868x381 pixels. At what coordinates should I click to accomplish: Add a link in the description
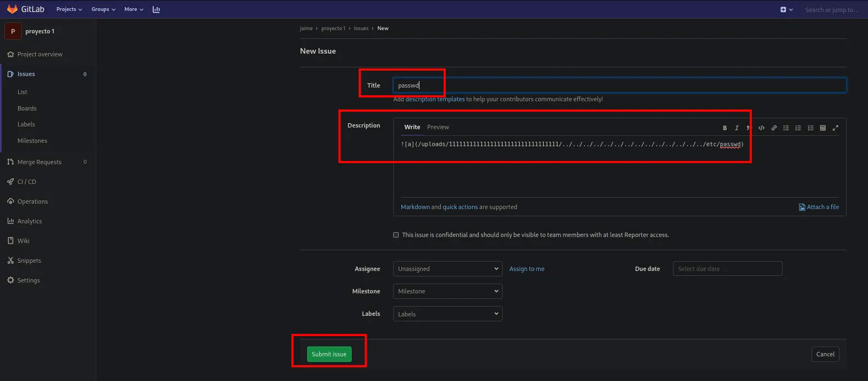coord(774,128)
